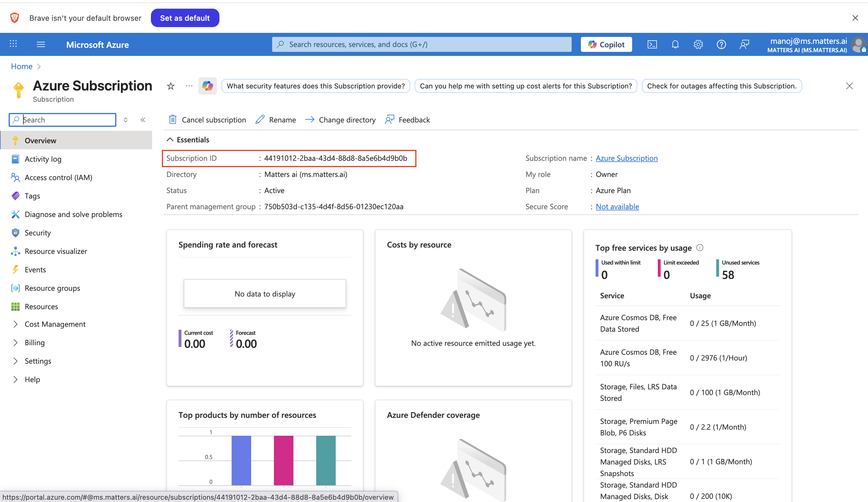The image size is (868, 502).
Task: Expand the Settings section in sidebar
Action: [16, 361]
